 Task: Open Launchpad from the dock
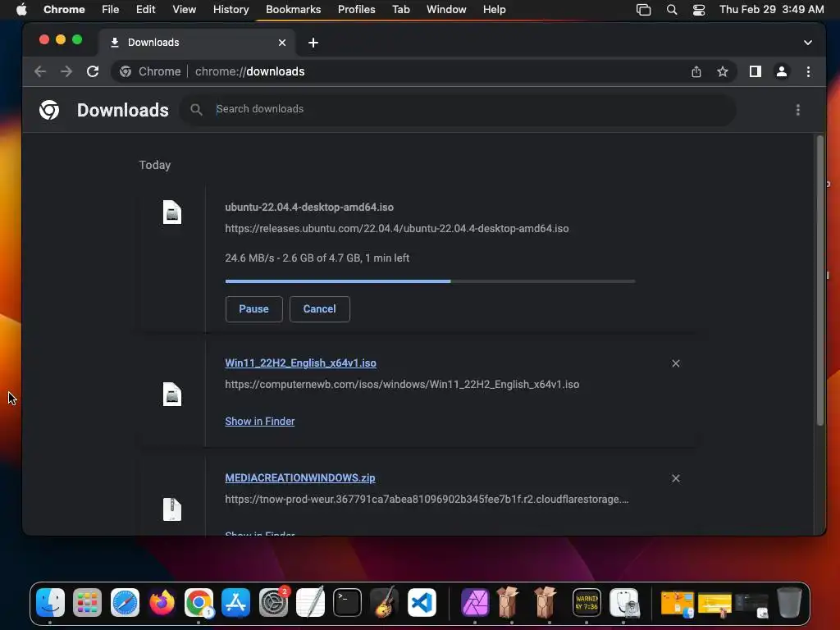point(87,603)
